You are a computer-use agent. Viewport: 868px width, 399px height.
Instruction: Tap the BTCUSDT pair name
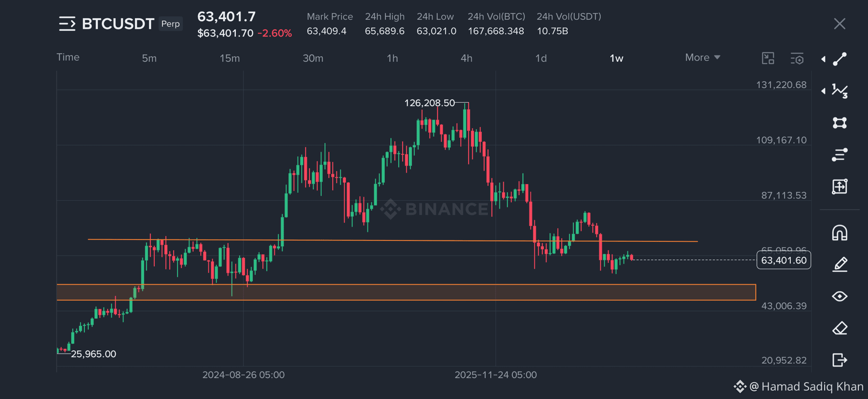pos(118,24)
